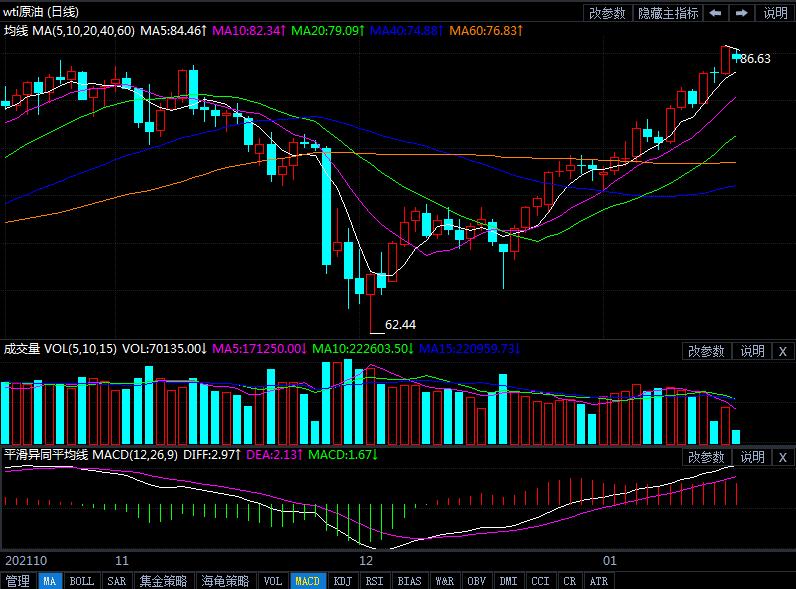Click the volume MA5:171250.00 label
796x589 pixels.
click(x=259, y=349)
